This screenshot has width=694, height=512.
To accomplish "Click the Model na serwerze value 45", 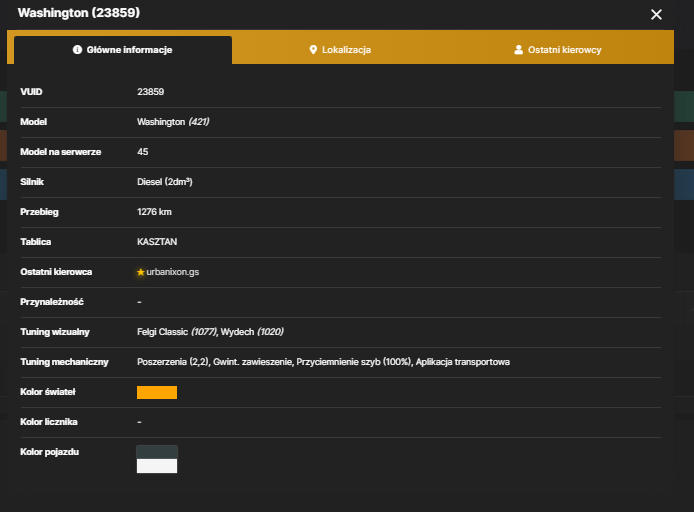I will pos(143,152).
